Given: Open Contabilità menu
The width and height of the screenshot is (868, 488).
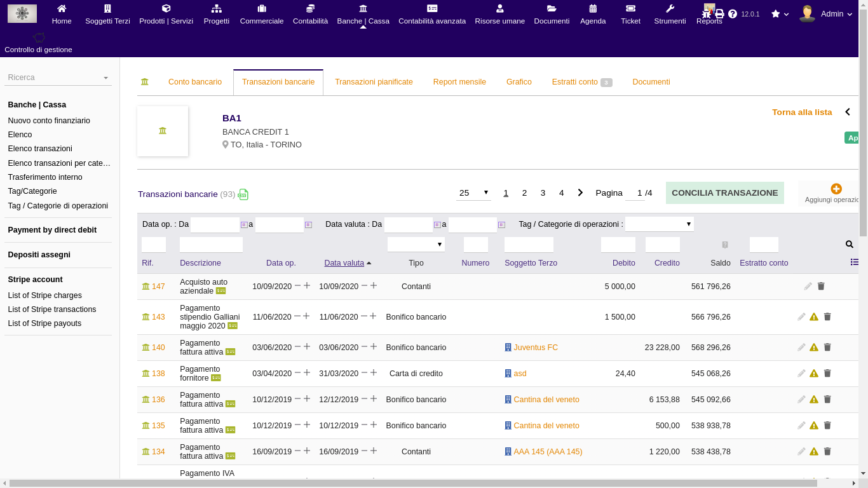Looking at the screenshot, I should coord(310,15).
